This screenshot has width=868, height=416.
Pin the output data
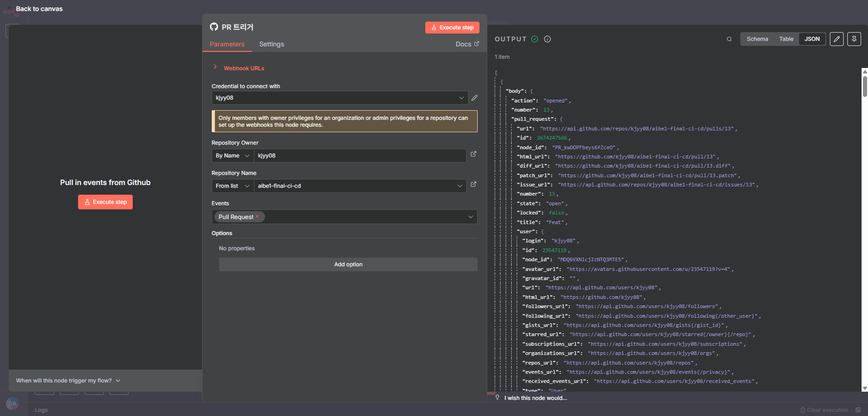click(854, 39)
